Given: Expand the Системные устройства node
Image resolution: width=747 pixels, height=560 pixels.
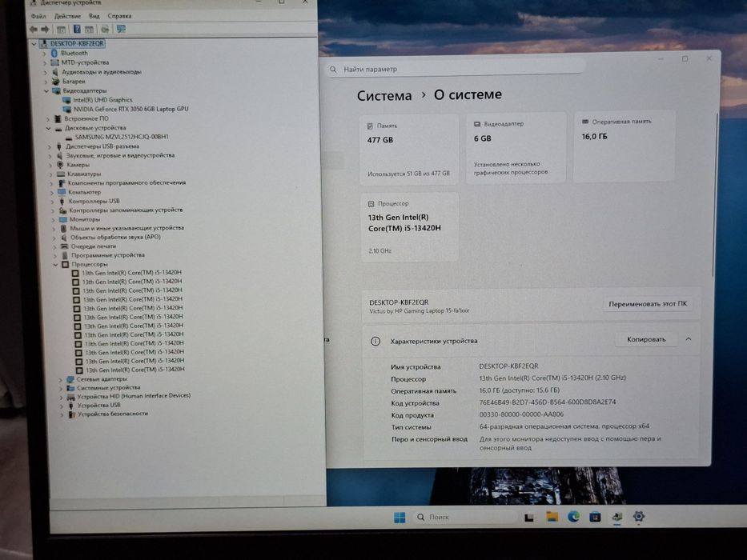Looking at the screenshot, I should click(61, 388).
